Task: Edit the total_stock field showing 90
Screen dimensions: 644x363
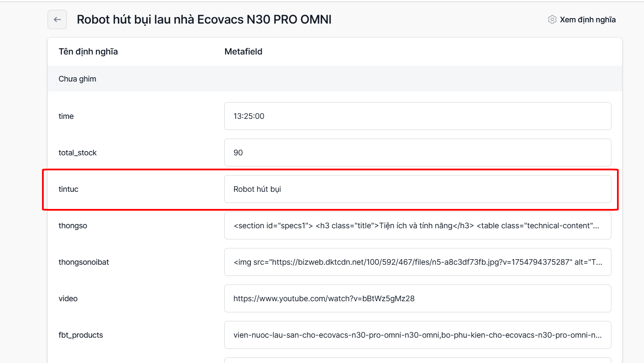Action: pyautogui.click(x=418, y=153)
